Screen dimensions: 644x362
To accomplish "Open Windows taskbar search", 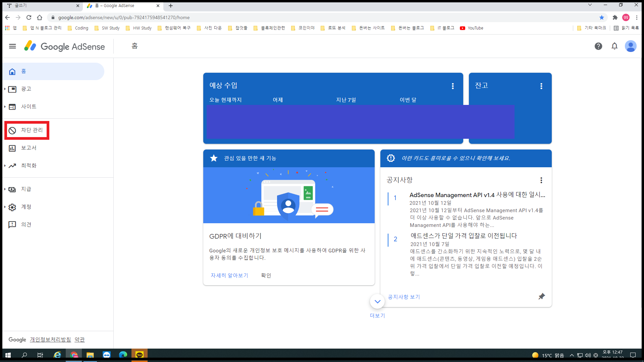I will pyautogui.click(x=24, y=355).
